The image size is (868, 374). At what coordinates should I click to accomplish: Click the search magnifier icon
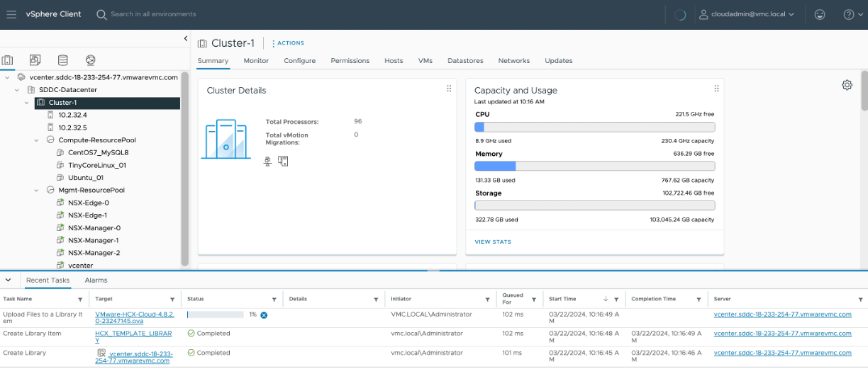[x=101, y=14]
